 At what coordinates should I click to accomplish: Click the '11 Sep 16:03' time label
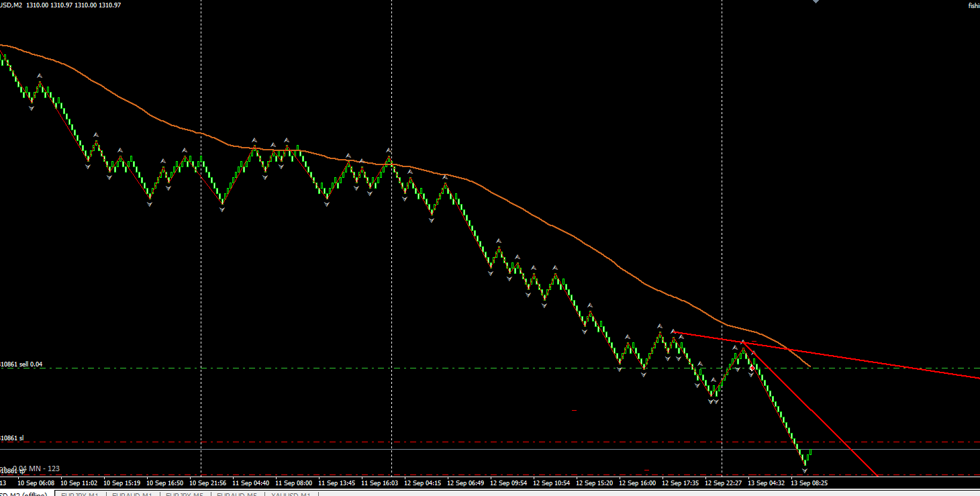(x=380, y=483)
